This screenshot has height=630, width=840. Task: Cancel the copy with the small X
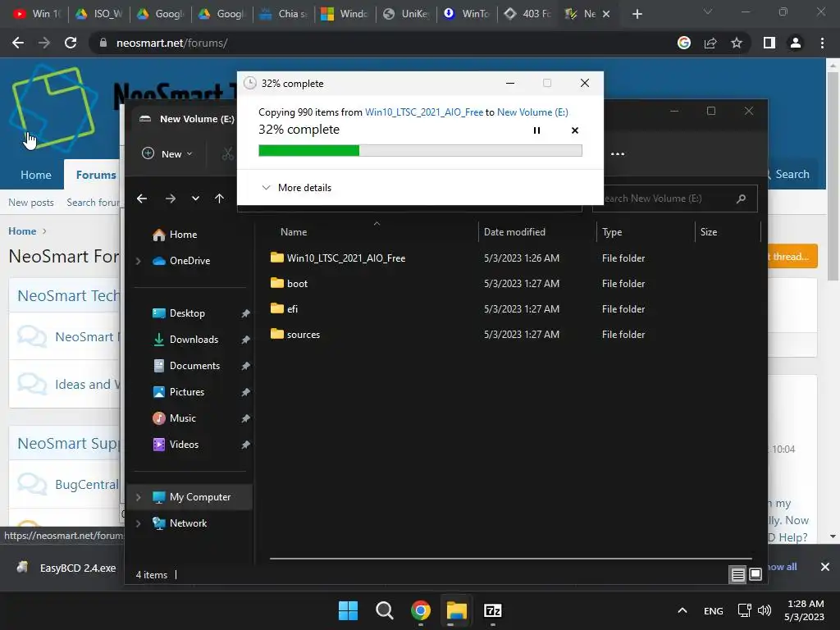pos(575,130)
